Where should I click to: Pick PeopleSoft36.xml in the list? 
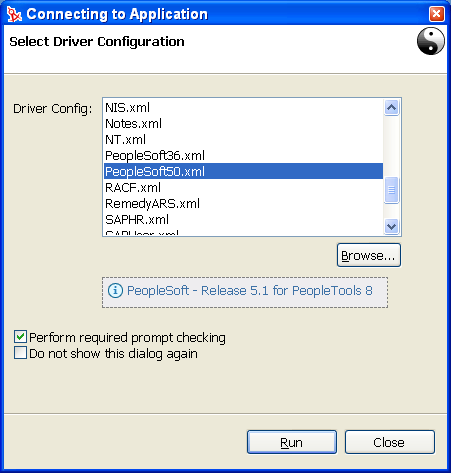tap(243, 156)
